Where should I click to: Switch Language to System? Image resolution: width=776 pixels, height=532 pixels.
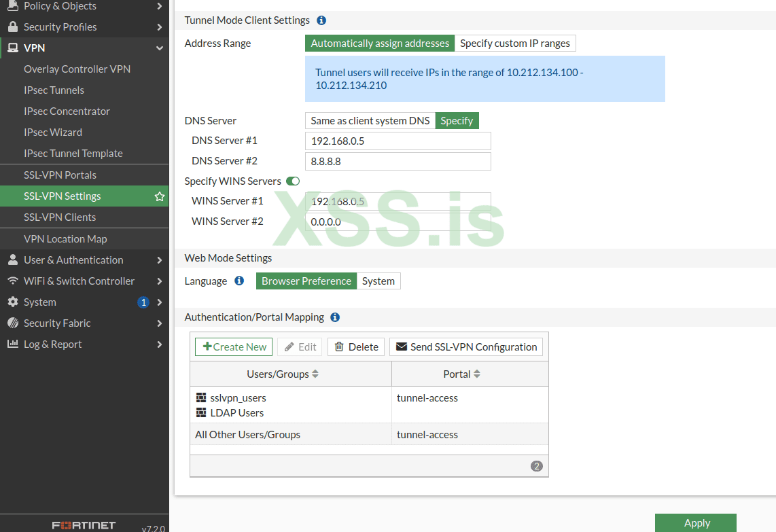378,281
